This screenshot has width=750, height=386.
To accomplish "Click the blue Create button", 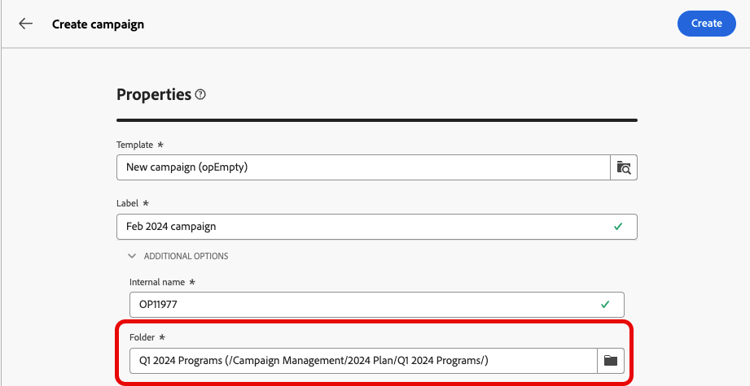I will pyautogui.click(x=706, y=23).
